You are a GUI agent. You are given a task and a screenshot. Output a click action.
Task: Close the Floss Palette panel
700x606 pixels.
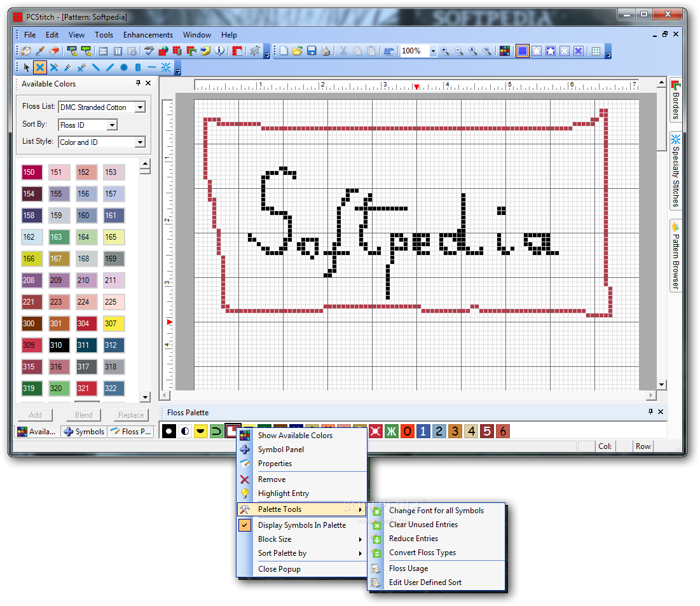coord(661,412)
